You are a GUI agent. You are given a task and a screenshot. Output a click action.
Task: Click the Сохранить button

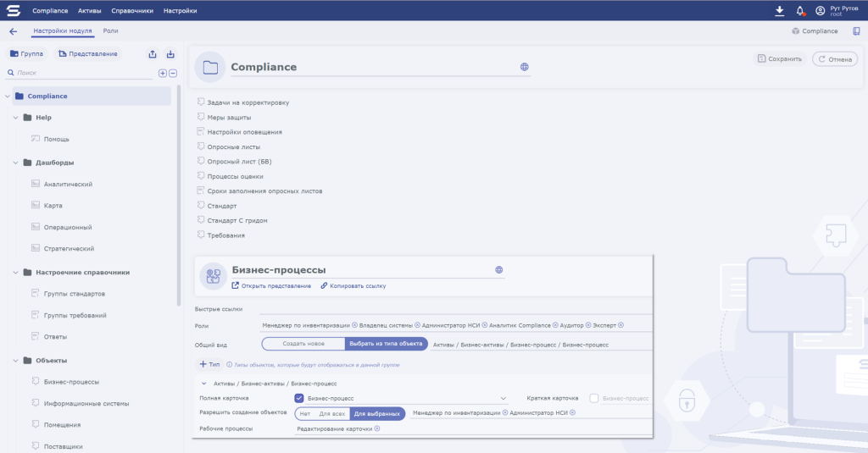pyautogui.click(x=780, y=59)
